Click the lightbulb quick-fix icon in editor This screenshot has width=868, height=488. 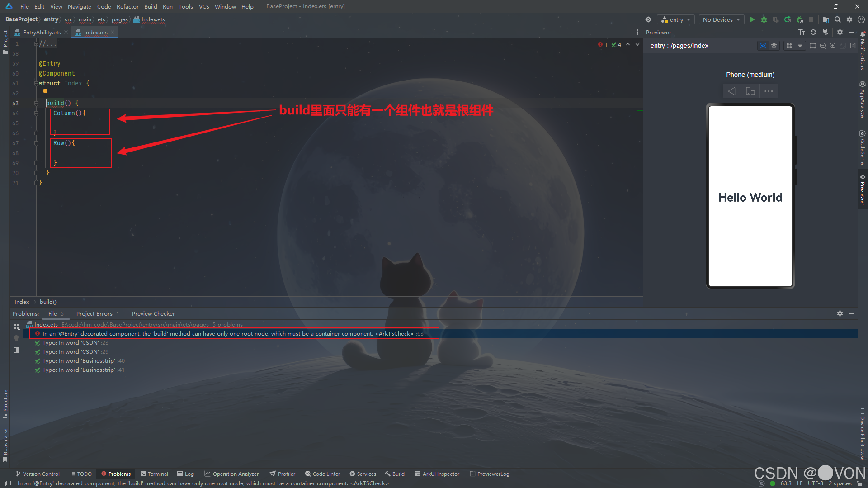[x=45, y=92]
